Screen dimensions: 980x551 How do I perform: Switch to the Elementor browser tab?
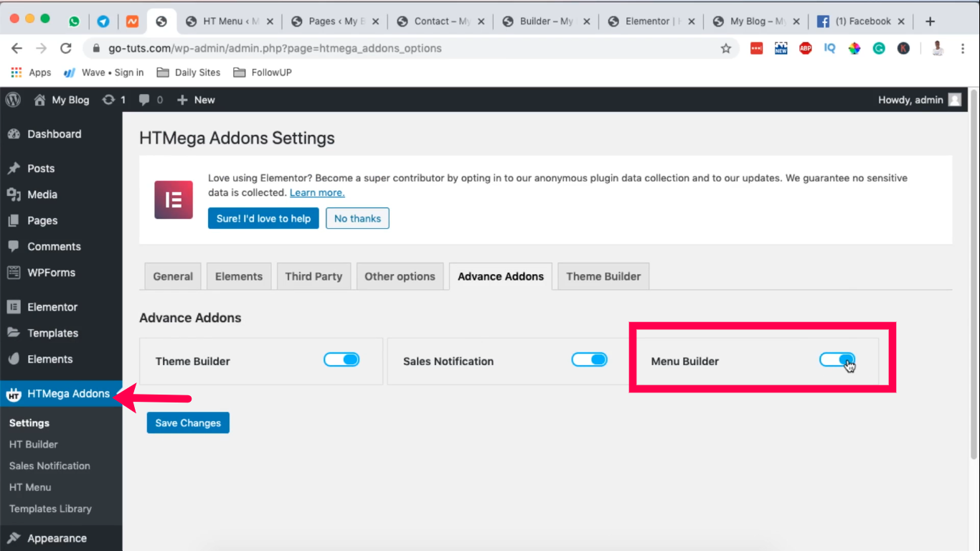[x=653, y=22]
